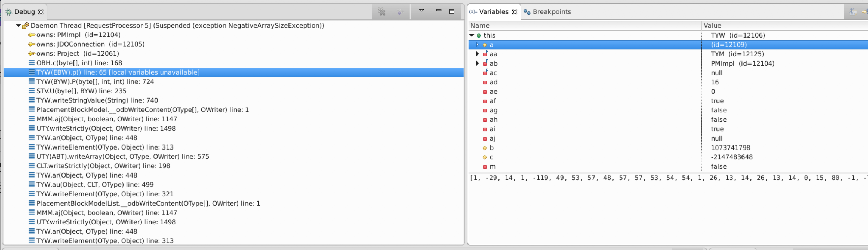
Task: Click the stack frame icon for OBH.c
Action: [31, 63]
